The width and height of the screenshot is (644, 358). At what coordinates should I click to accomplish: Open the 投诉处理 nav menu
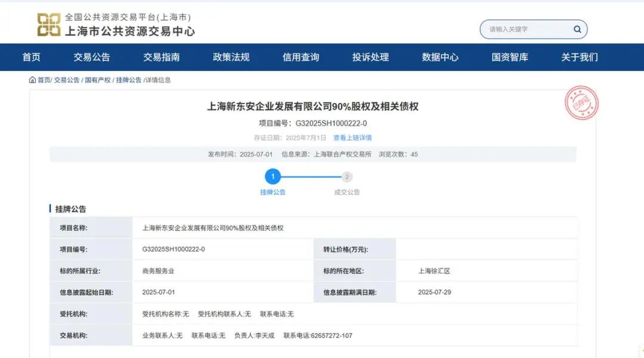tap(370, 57)
